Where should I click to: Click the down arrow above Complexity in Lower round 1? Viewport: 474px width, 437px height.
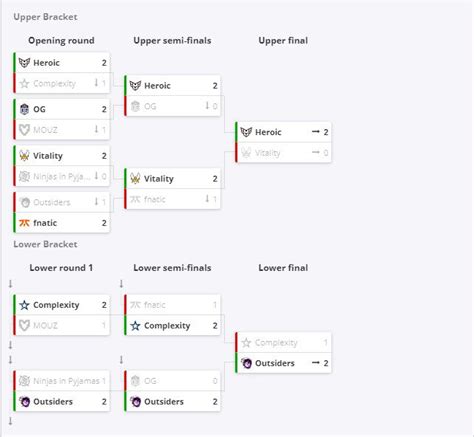(x=10, y=284)
